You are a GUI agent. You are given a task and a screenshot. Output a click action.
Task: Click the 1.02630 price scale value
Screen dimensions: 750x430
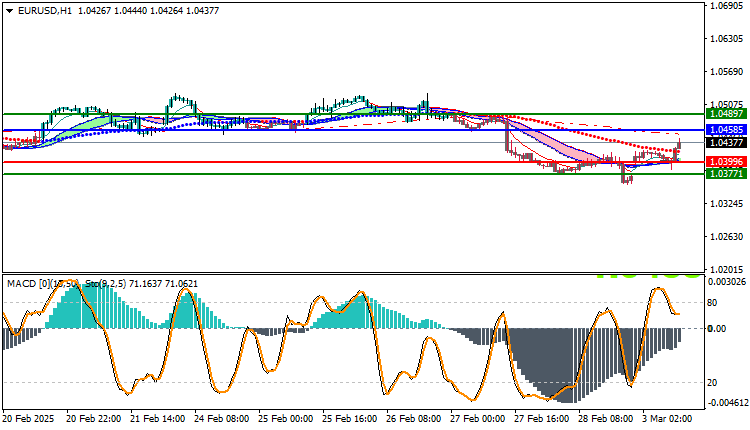727,237
